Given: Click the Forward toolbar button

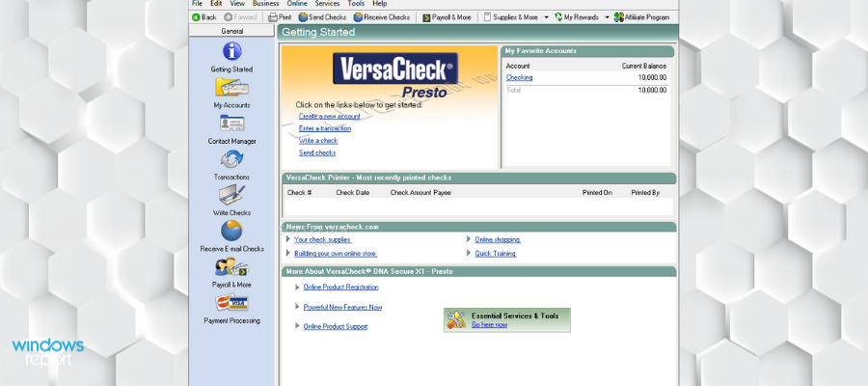Looking at the screenshot, I should pyautogui.click(x=241, y=17).
